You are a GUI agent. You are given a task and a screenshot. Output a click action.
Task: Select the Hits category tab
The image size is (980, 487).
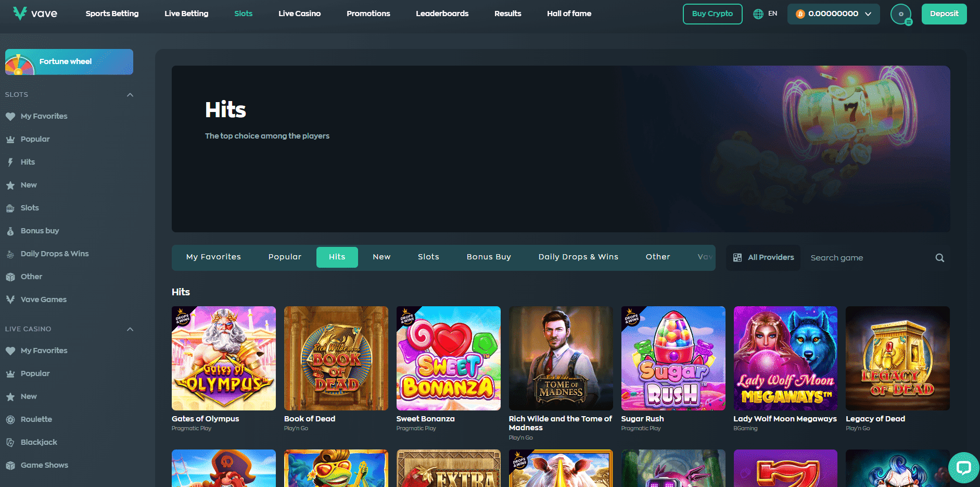pyautogui.click(x=337, y=257)
